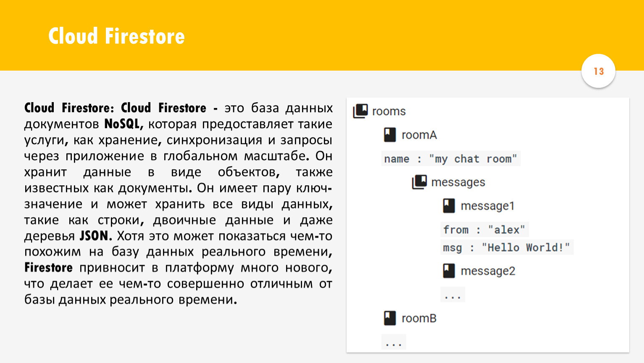
Task: Click the roomB document icon
Action: [x=390, y=318]
